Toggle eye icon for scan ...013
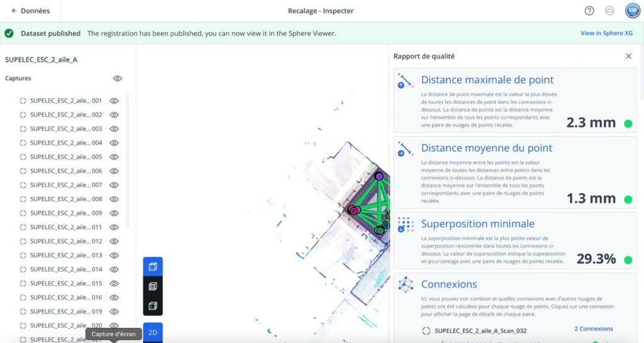The image size is (644, 343). point(114,255)
